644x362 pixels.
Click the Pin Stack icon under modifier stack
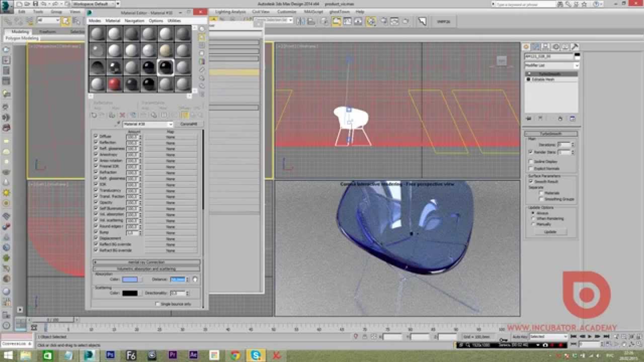529,119
